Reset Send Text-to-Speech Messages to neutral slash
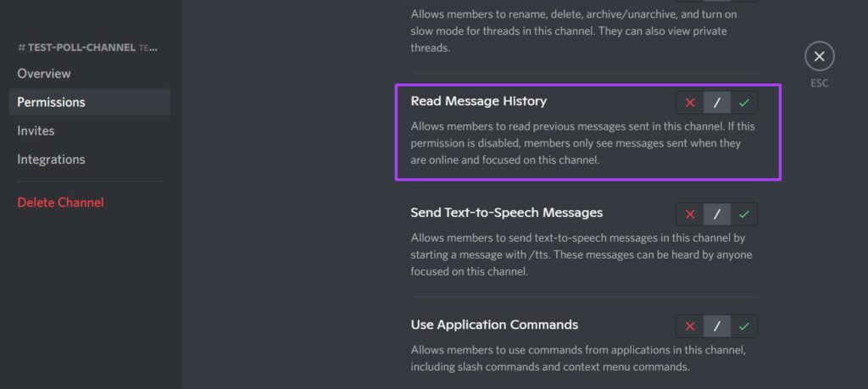This screenshot has width=868, height=389. pyautogui.click(x=717, y=214)
